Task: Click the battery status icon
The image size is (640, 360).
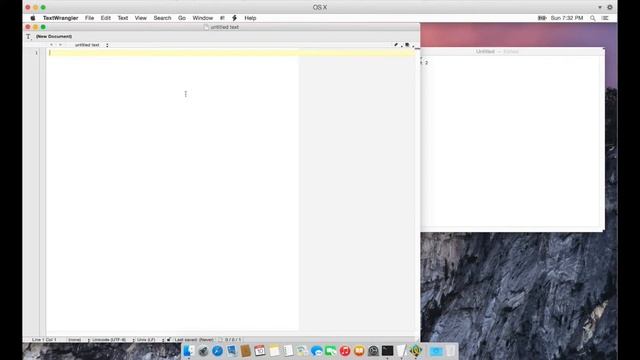Action: pos(542,18)
